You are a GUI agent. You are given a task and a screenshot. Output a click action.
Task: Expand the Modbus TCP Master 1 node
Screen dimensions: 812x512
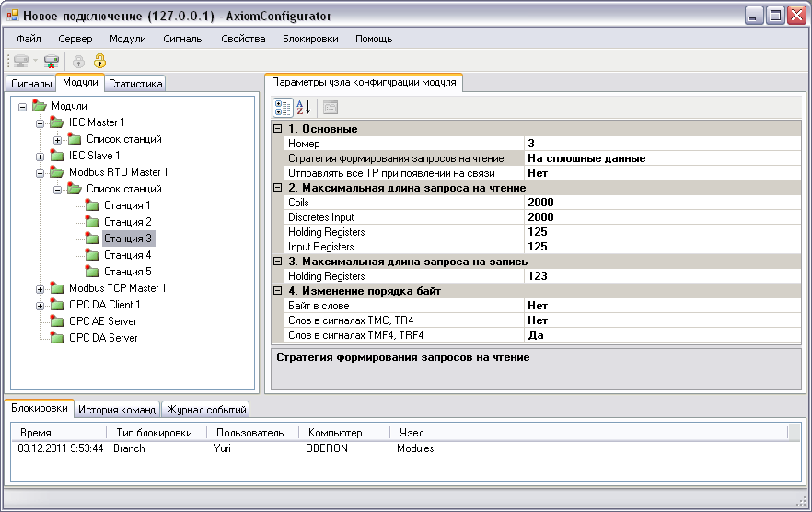click(40, 288)
